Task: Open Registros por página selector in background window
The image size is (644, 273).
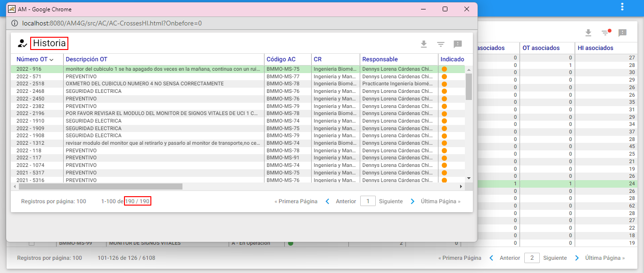Action: [50, 258]
